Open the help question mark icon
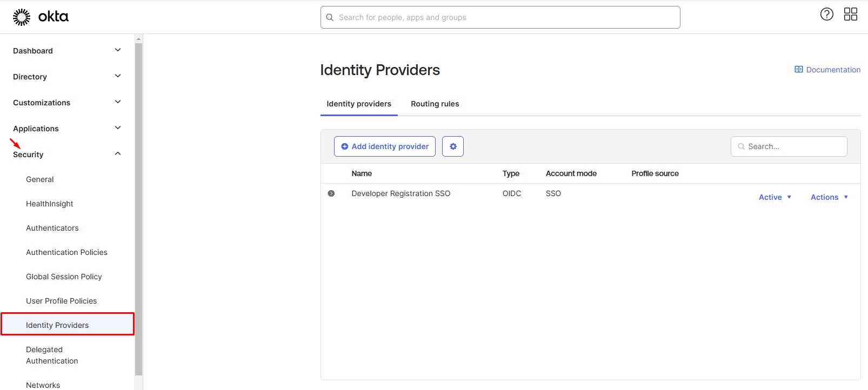This screenshot has width=868, height=390. 826,15
